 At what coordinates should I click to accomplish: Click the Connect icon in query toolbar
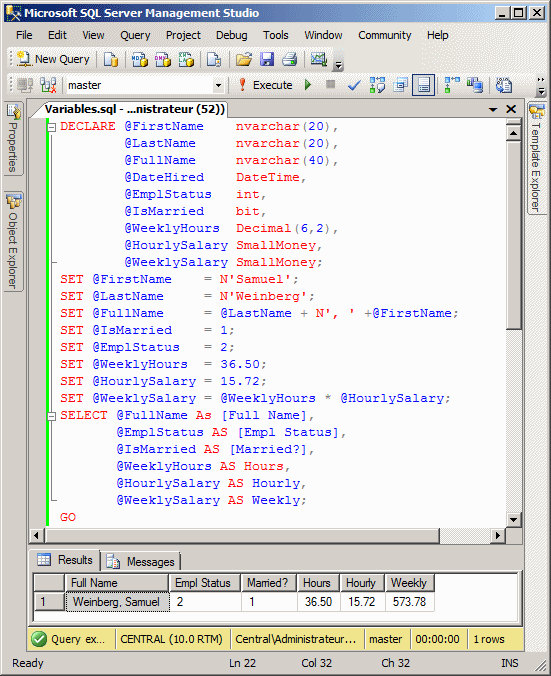pyautogui.click(x=25, y=85)
